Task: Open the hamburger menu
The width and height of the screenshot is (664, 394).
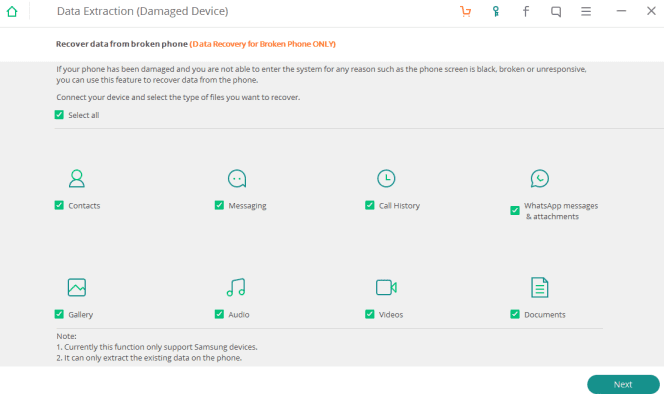Action: pos(586,11)
